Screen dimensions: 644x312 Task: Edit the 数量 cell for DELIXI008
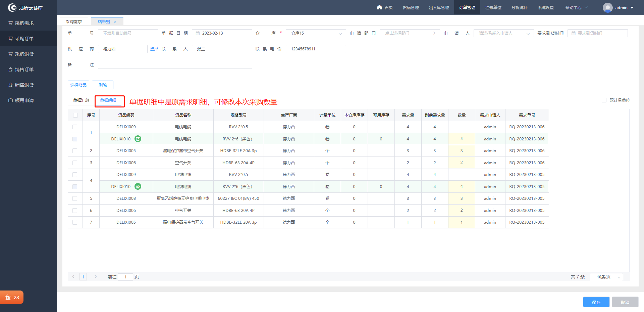tap(462, 198)
